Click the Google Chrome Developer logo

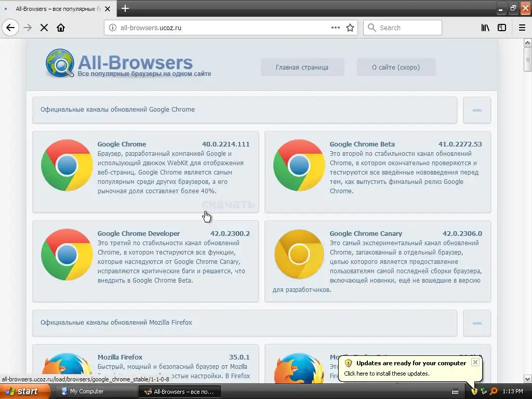[x=67, y=255]
